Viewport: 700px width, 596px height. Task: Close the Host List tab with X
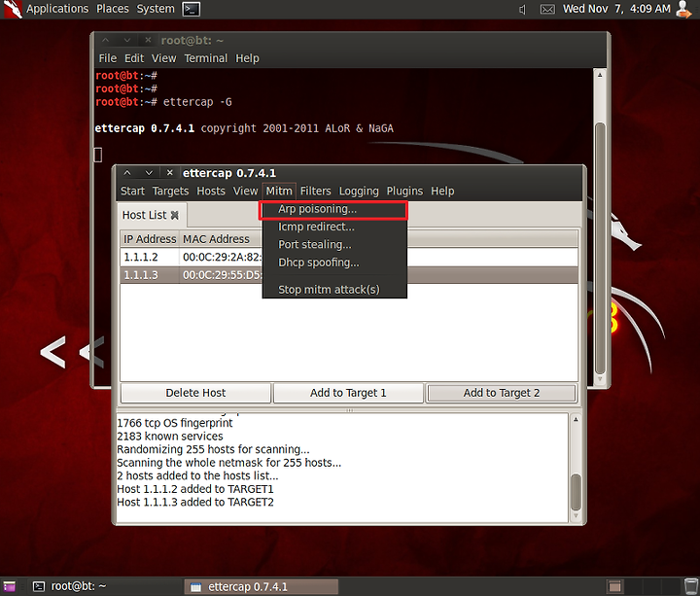[x=175, y=215]
